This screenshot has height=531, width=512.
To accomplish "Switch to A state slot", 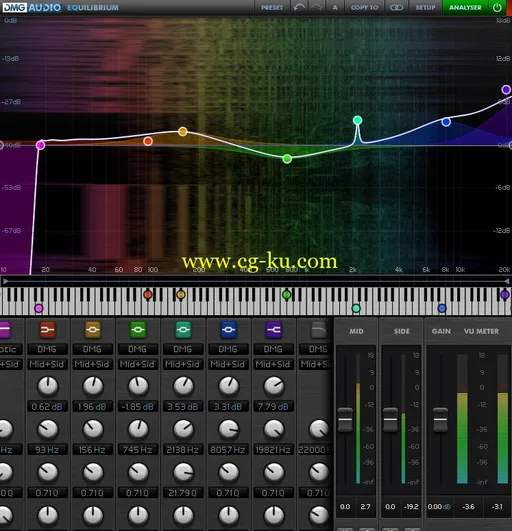I will click(335, 7).
